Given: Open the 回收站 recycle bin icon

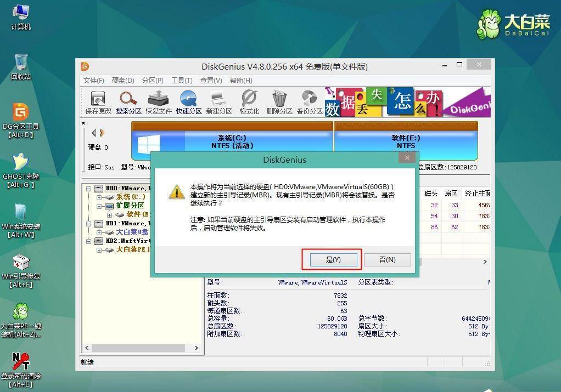Looking at the screenshot, I should 21,67.
